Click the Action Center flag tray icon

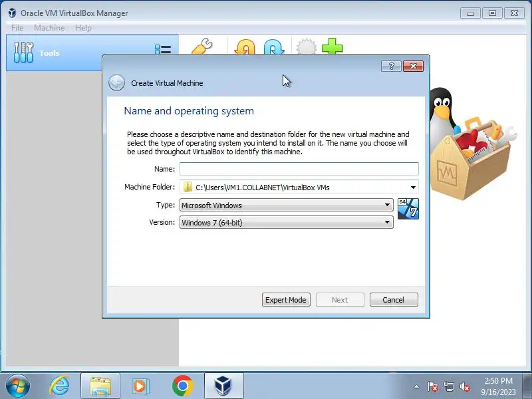433,386
